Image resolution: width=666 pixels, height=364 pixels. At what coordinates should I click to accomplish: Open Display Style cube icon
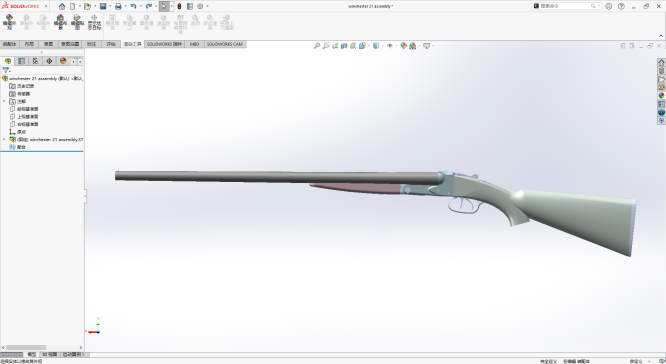(375, 46)
